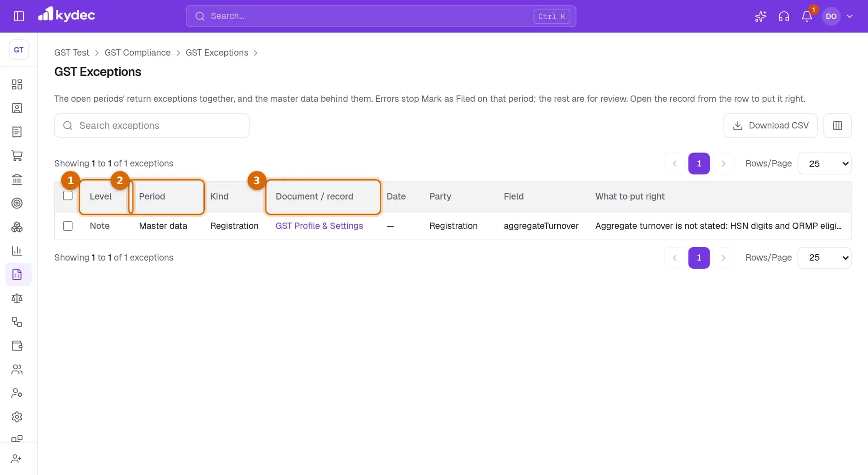Click the Download CSV button
Screen dimensions: 868x475
[x=770, y=125]
